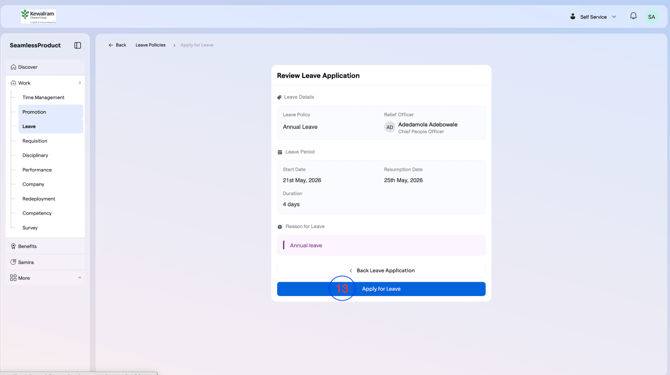Image resolution: width=670 pixels, height=375 pixels.
Task: Click the 4 days duration value
Action: point(291,204)
